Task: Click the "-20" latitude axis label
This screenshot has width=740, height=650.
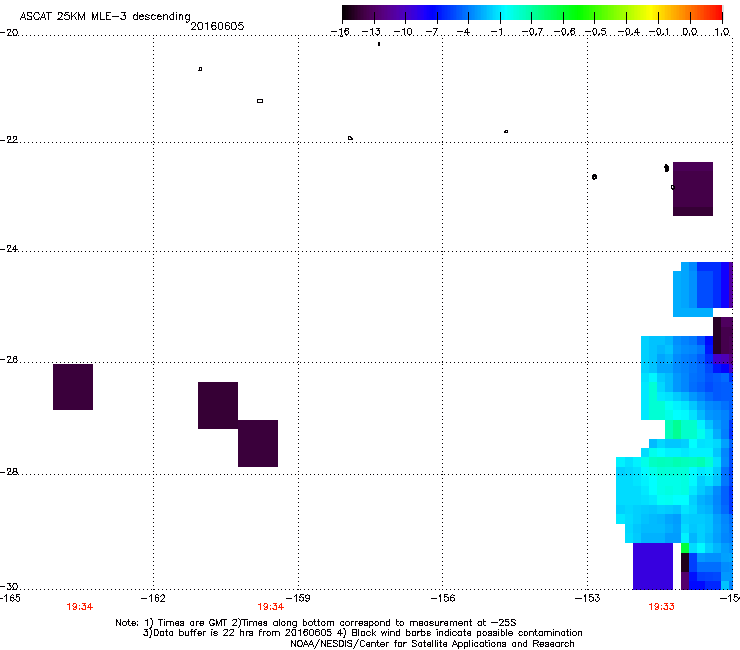Action: [x=9, y=33]
